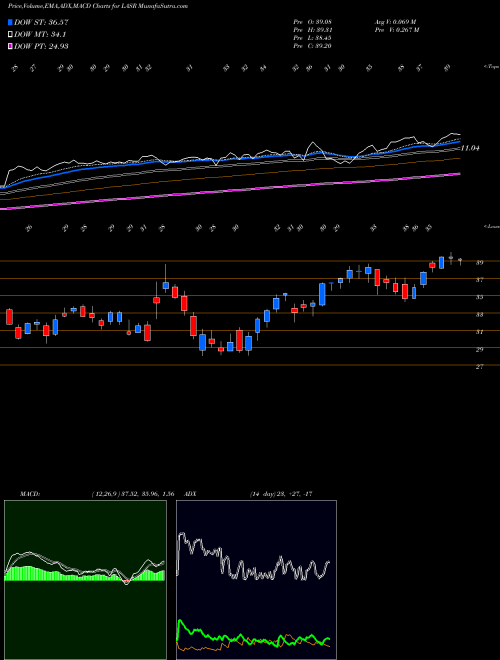The width and height of the screenshot is (500, 660).
Task: Click the 27 price axis label
Action: [479, 367]
